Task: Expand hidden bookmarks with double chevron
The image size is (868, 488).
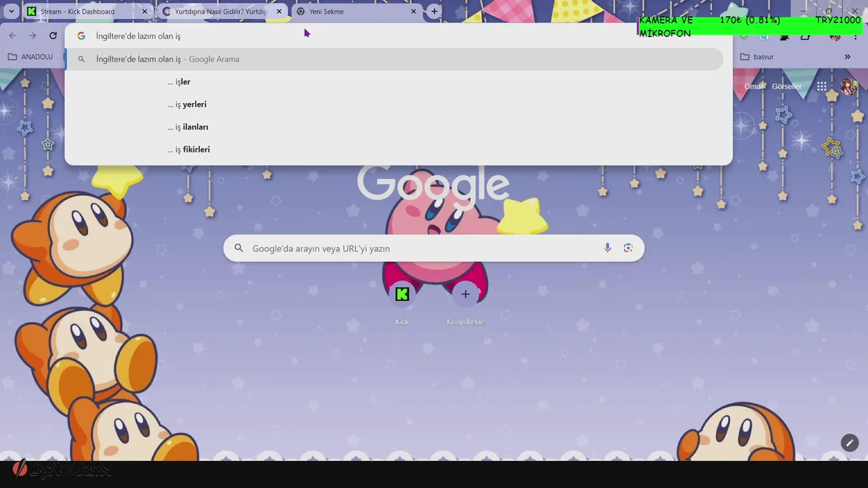Action: click(847, 57)
